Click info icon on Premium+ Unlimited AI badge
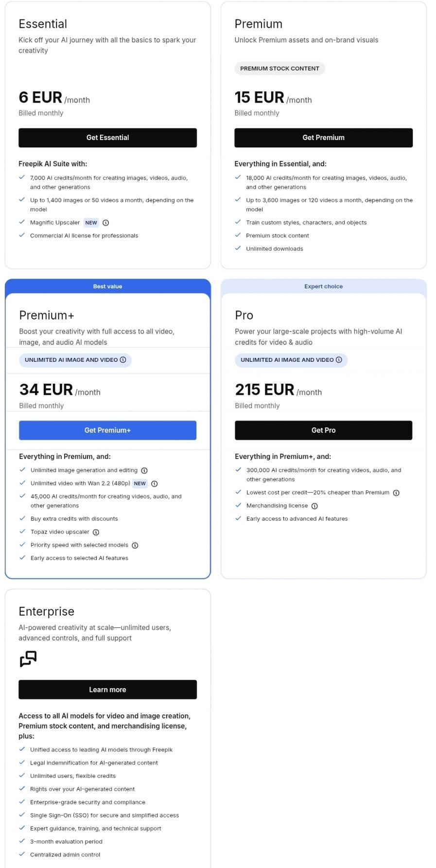436x868 pixels. point(123,360)
